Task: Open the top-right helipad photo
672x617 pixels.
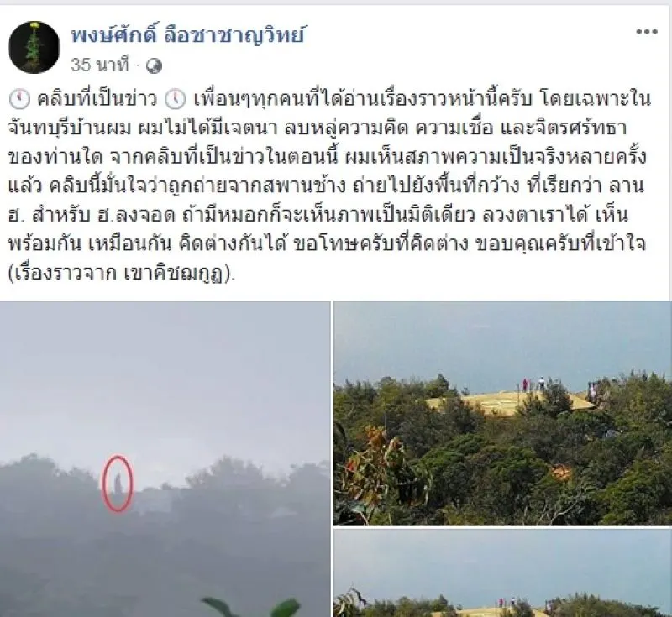Action: pos(502,413)
